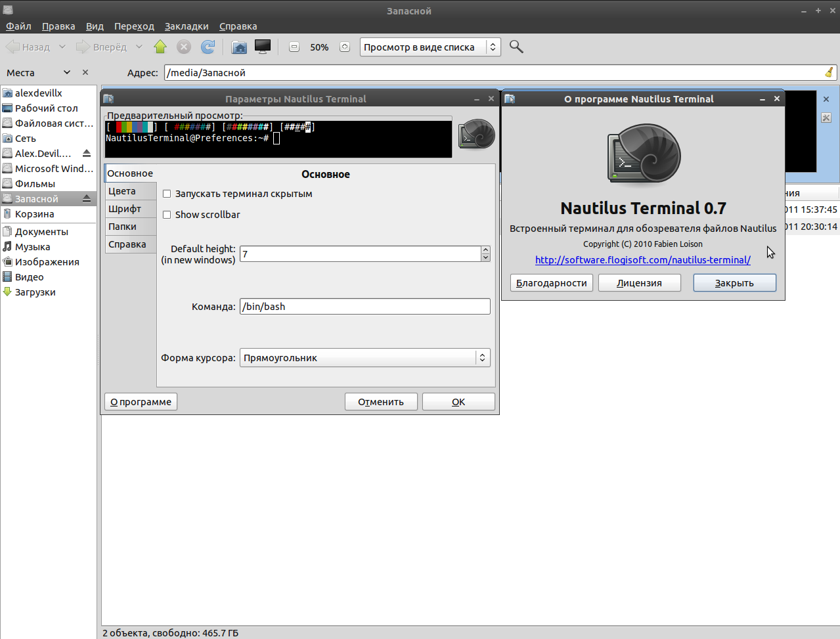Viewport: 840px width, 639px height.
Task: Click the Default height input field
Action: [x=361, y=253]
